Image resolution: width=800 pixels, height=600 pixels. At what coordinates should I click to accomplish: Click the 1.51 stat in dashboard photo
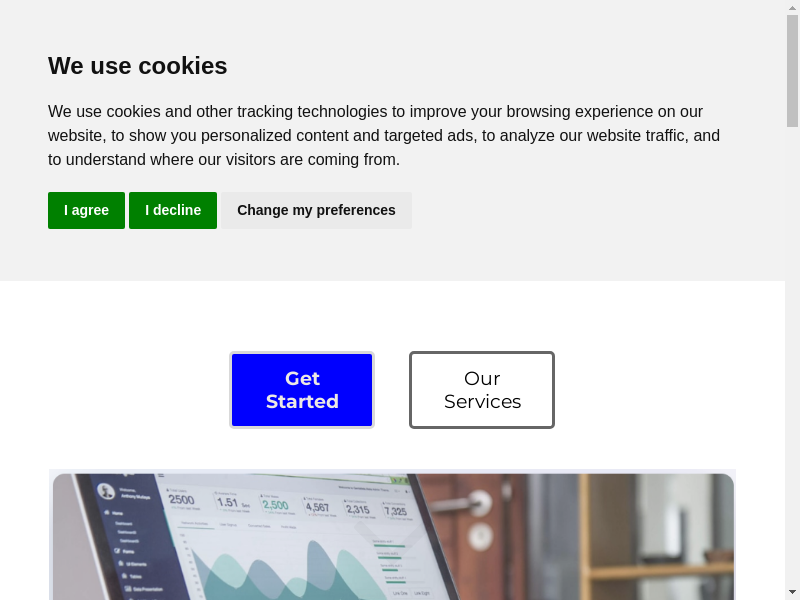click(229, 502)
